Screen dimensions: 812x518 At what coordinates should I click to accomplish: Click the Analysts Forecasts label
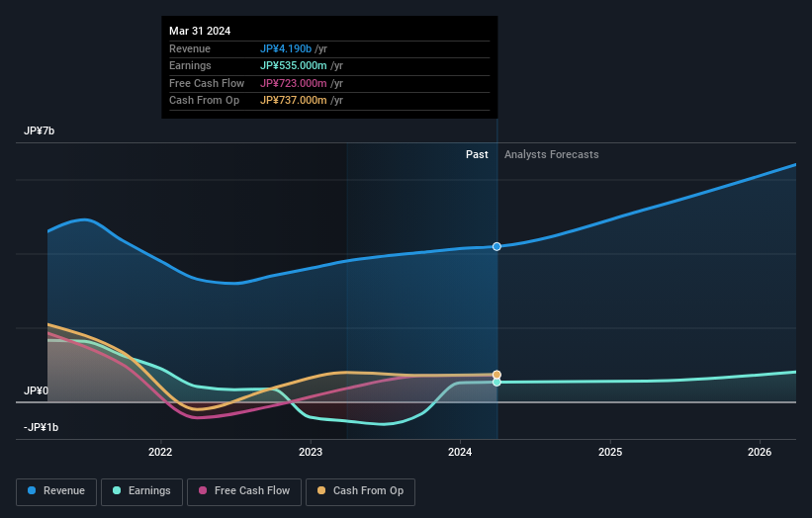click(x=552, y=154)
